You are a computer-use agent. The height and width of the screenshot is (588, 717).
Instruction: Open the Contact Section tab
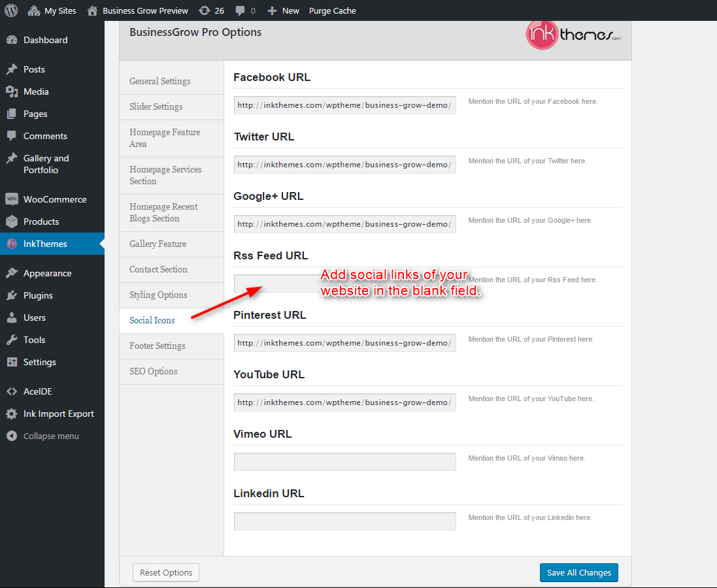point(171,270)
